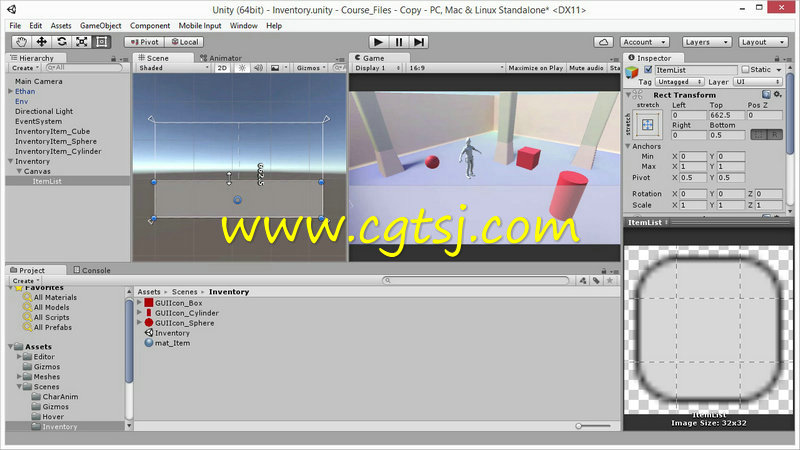Open the 16:9 aspect ratio dropdown
This screenshot has width=800, height=450.
tap(456, 68)
